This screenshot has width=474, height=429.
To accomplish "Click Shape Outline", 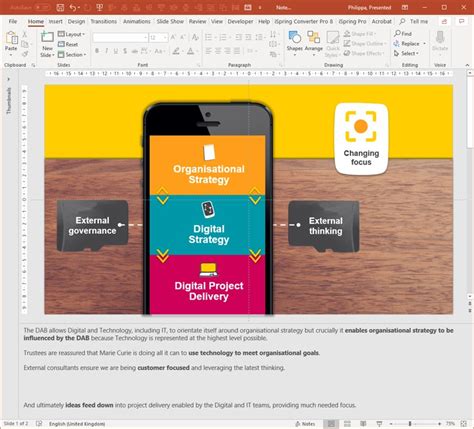I will pos(365,44).
